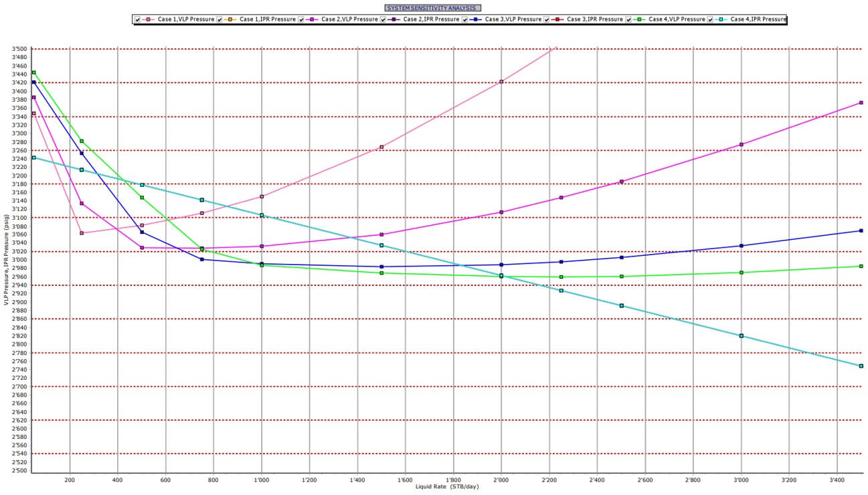This screenshot has width=868, height=495.
Task: Toggle the Case 3 IPR Pressure checkbox
Action: click(x=547, y=19)
